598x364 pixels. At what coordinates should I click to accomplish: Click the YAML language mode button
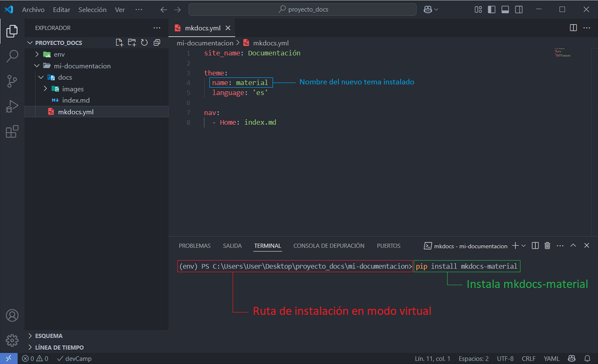pos(552,358)
